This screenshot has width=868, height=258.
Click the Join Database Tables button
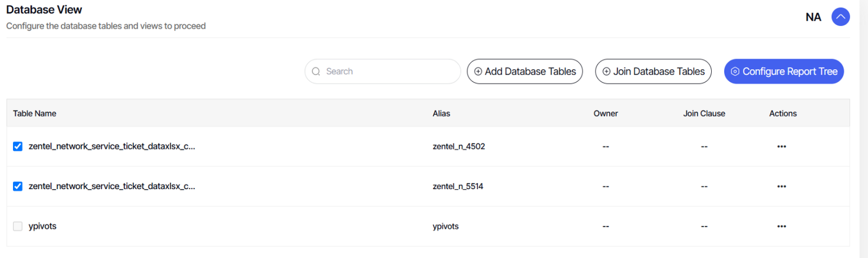coord(653,71)
